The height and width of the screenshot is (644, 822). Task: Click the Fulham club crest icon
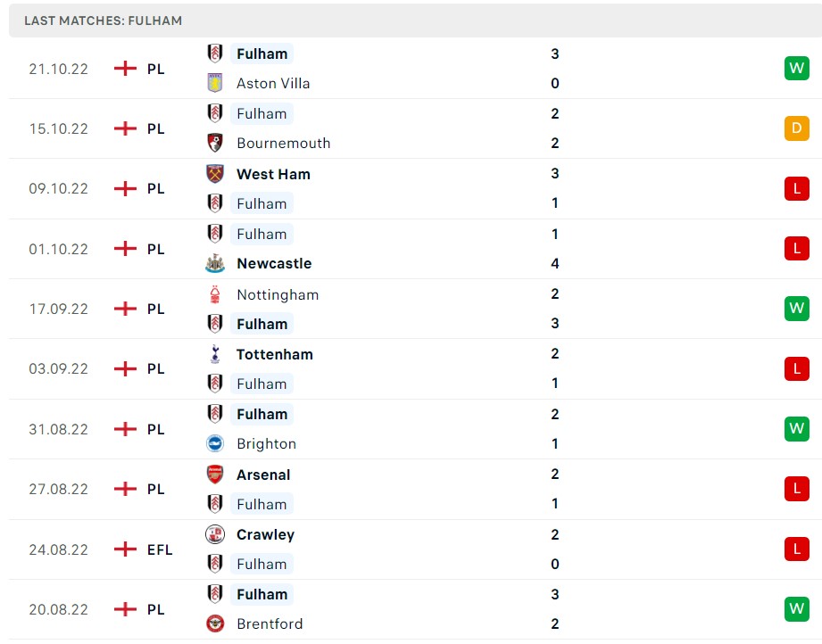point(214,54)
